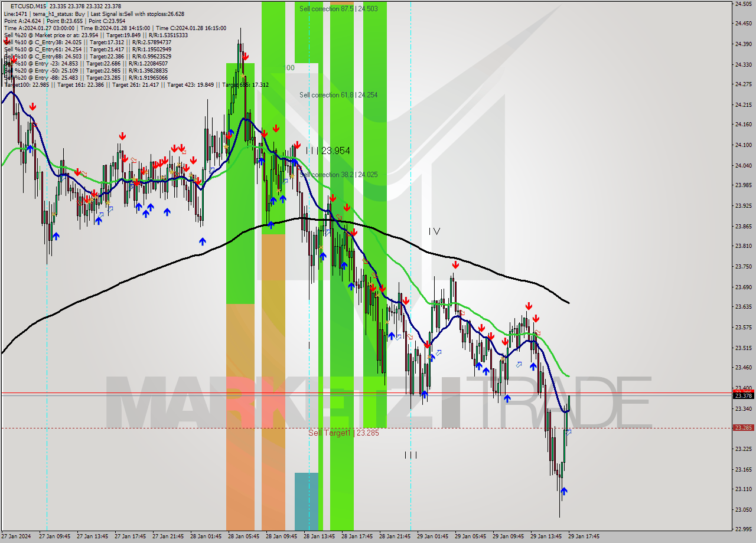Click the blue up arrow under the lowest candle
This screenshot has width=756, height=543.
(x=564, y=491)
